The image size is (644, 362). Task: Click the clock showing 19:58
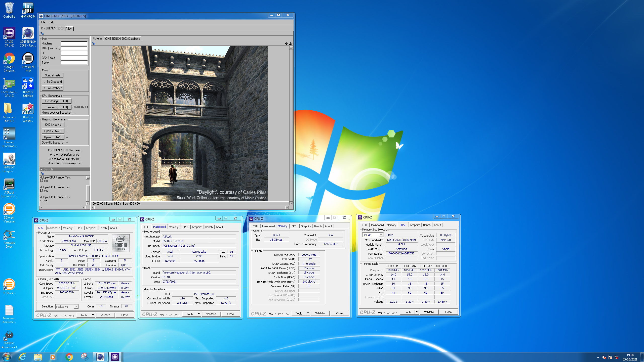(630, 355)
